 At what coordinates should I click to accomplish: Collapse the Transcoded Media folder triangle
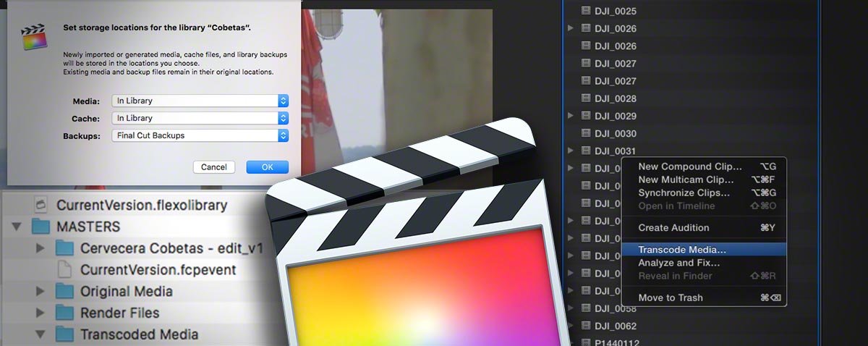tap(41, 334)
